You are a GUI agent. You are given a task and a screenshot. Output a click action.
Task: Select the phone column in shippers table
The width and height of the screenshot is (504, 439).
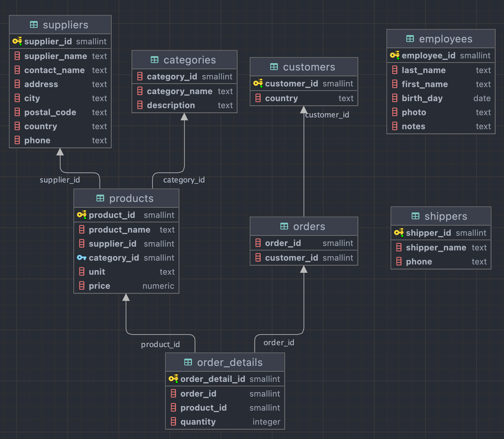tap(441, 262)
